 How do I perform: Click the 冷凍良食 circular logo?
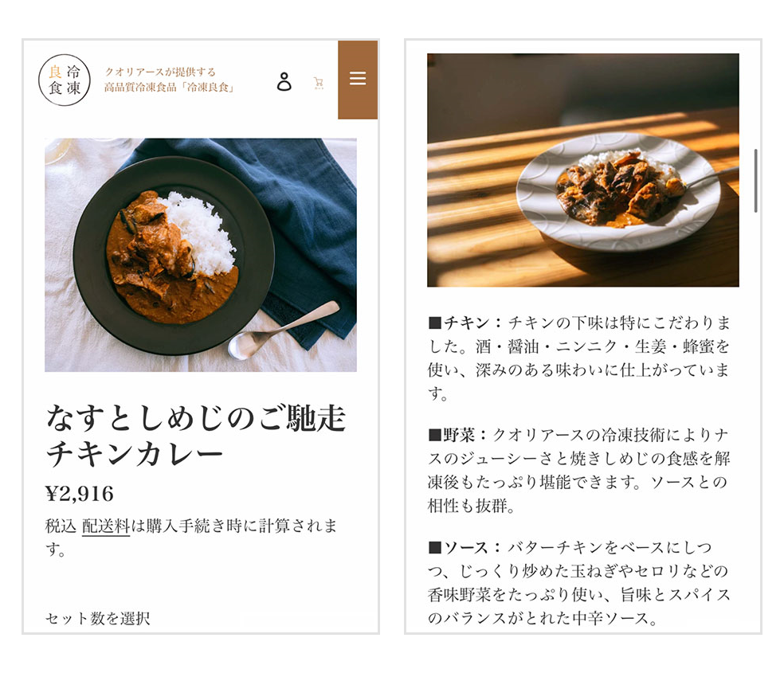[x=65, y=80]
